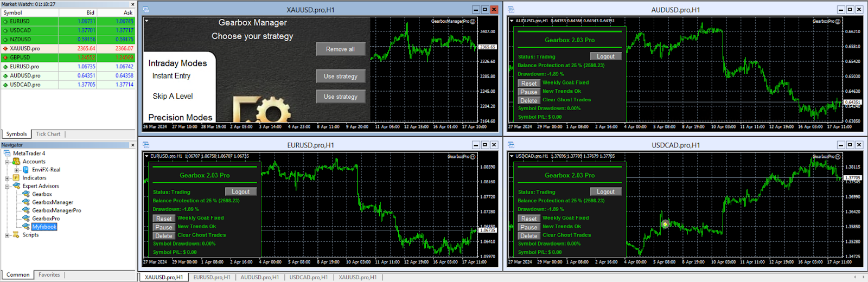
Task: Click the yellow trade marker on USDCAD chart
Action: coord(665,224)
